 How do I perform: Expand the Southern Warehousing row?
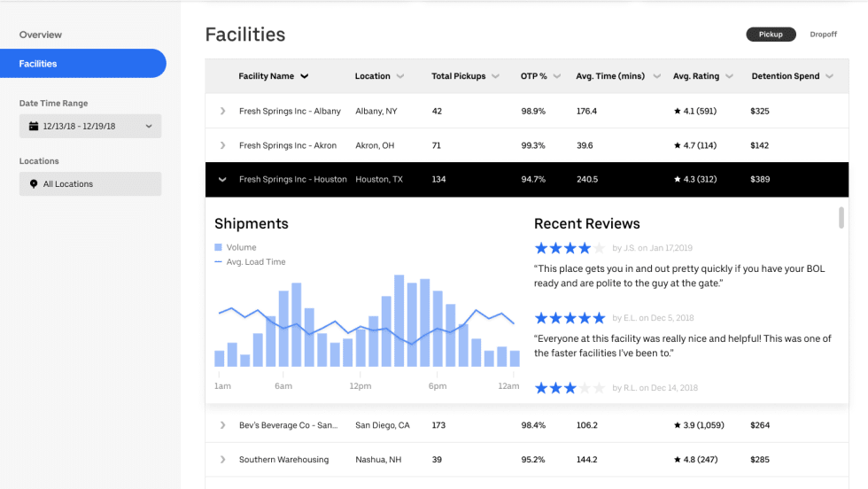click(x=222, y=460)
